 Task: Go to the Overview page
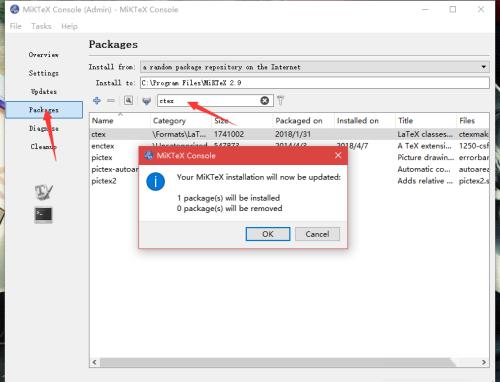pyautogui.click(x=44, y=55)
